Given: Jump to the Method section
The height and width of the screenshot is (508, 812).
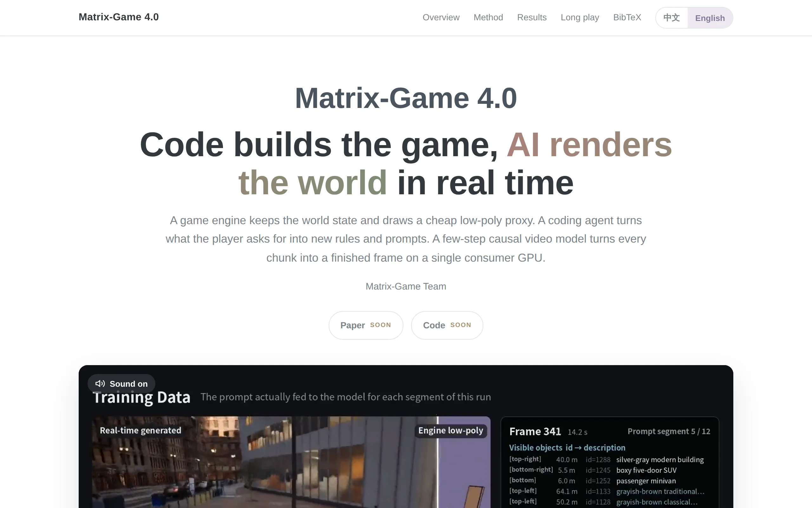Looking at the screenshot, I should pyautogui.click(x=488, y=17).
